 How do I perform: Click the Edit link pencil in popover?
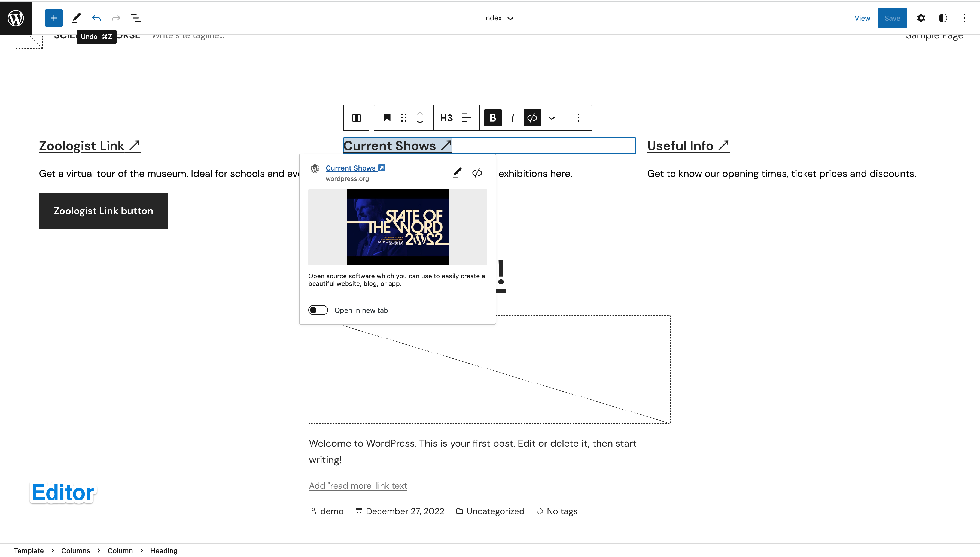click(457, 173)
